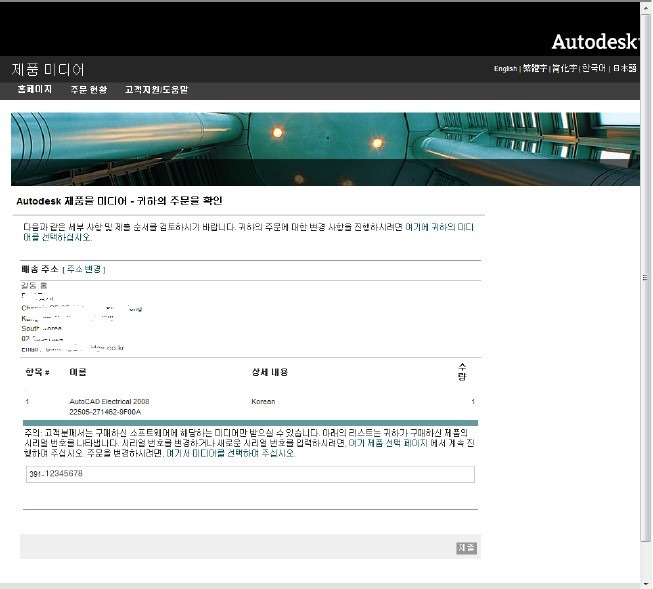Click the AutoCAD Electrical 2008 product name

109,402
